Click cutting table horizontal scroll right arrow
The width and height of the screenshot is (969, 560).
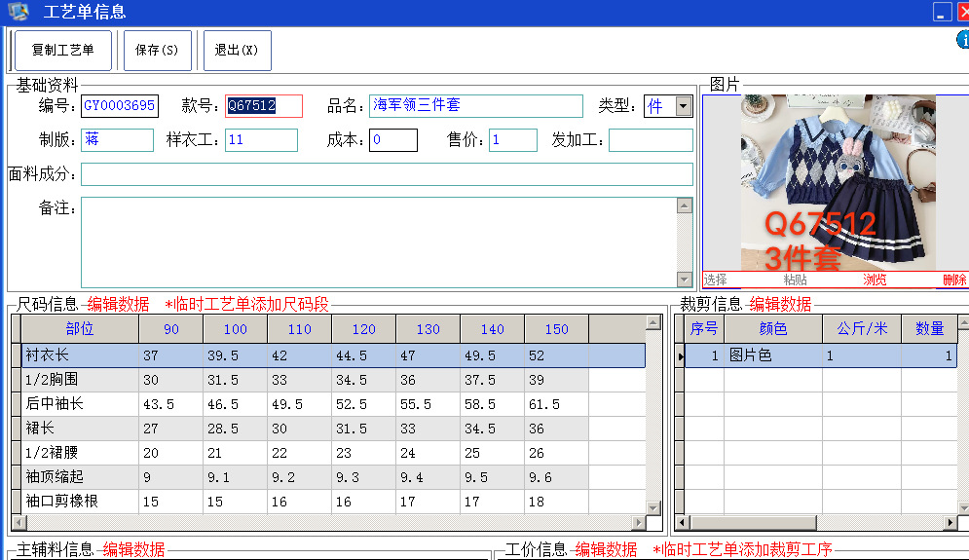(x=950, y=523)
